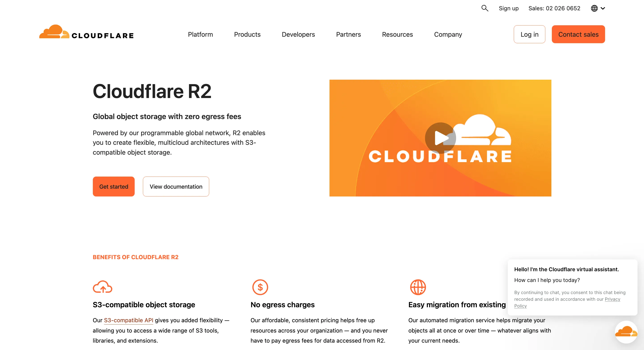
Task: Open the Resources menu
Action: (x=397, y=34)
